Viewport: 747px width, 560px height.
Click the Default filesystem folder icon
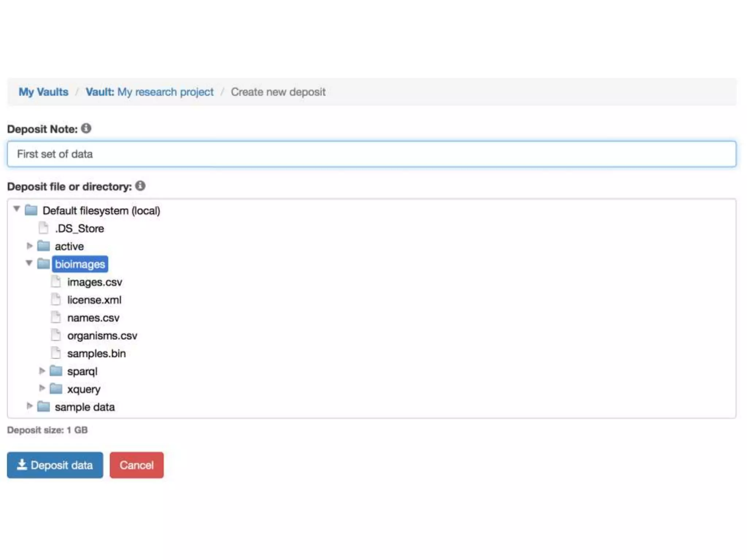click(31, 210)
